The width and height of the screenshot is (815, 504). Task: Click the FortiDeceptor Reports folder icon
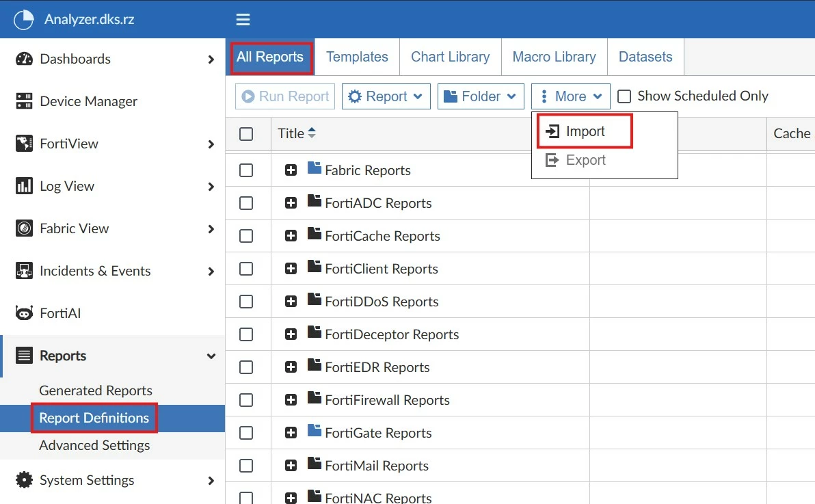(314, 331)
